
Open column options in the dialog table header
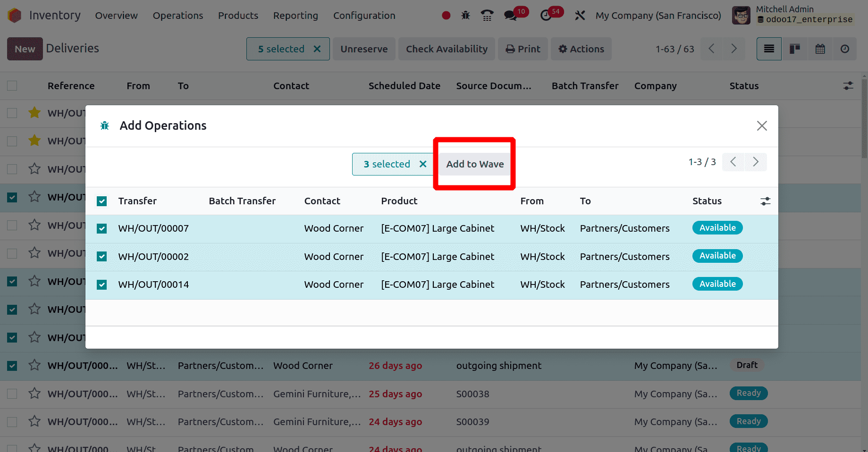[x=765, y=201]
